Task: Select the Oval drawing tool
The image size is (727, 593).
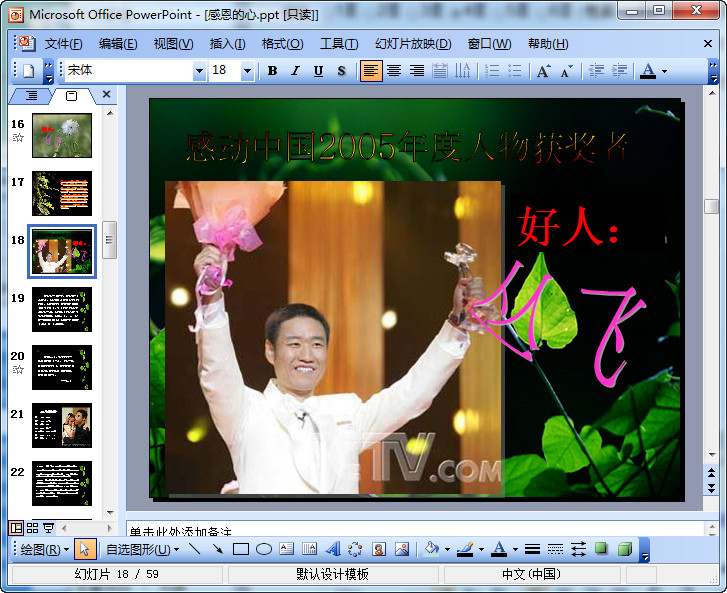Action: click(264, 549)
